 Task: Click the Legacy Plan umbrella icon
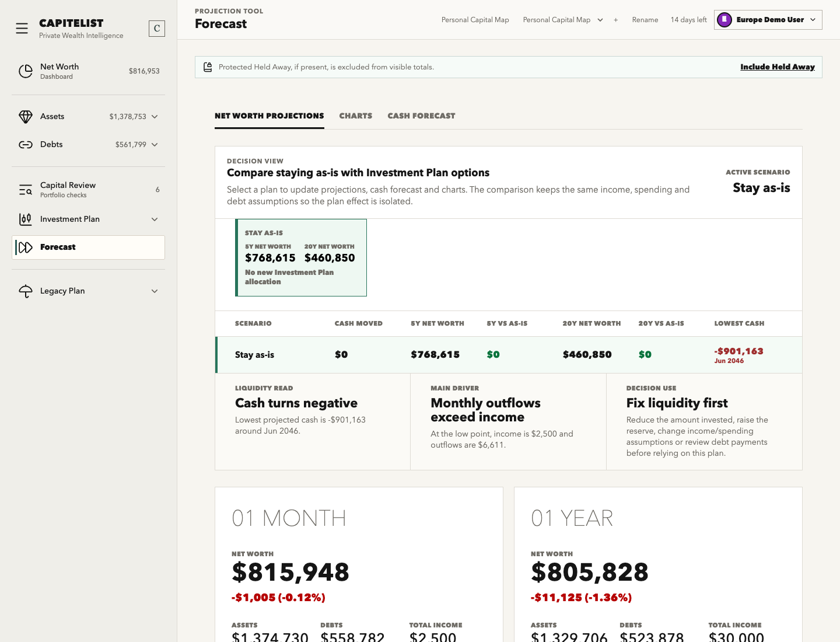26,291
